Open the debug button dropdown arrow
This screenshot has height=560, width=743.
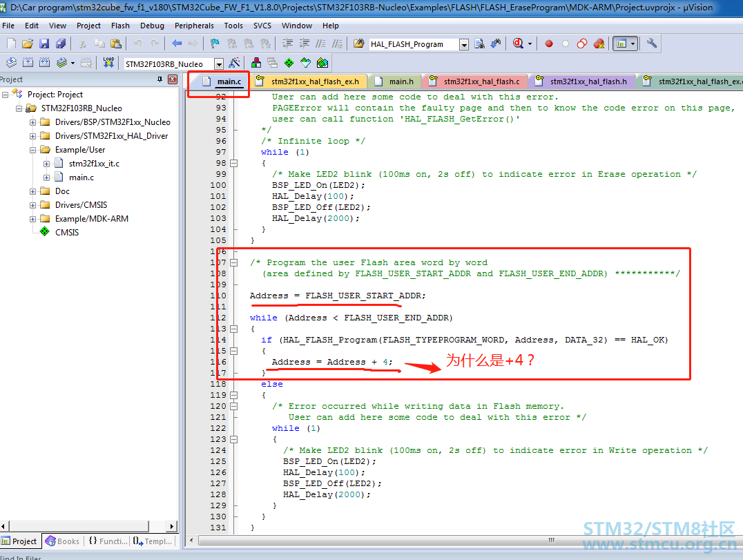pyautogui.click(x=530, y=44)
